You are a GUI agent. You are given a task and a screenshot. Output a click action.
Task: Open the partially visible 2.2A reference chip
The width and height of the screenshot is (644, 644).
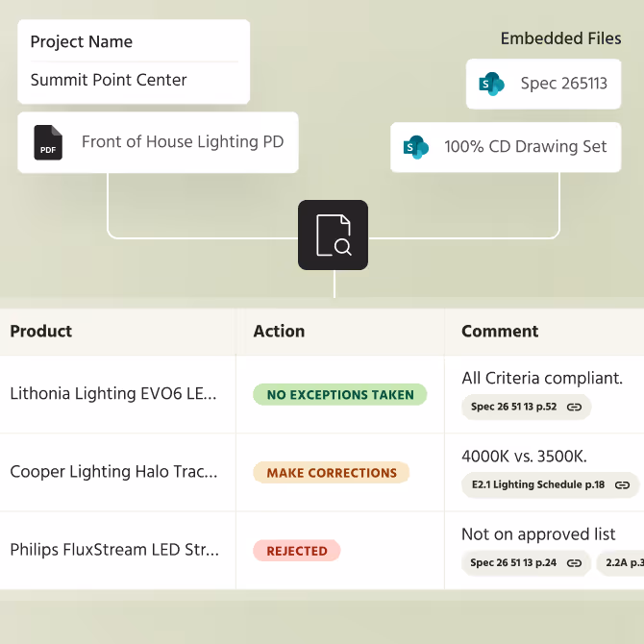point(621,563)
